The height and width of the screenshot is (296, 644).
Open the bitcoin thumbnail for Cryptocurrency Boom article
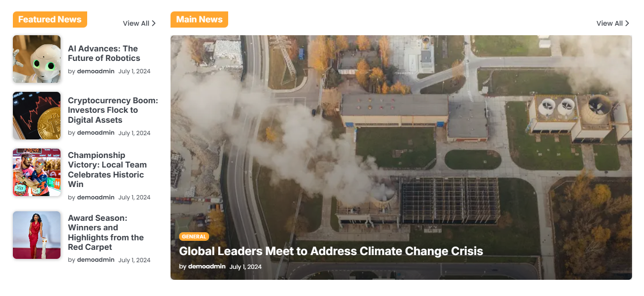(37, 116)
